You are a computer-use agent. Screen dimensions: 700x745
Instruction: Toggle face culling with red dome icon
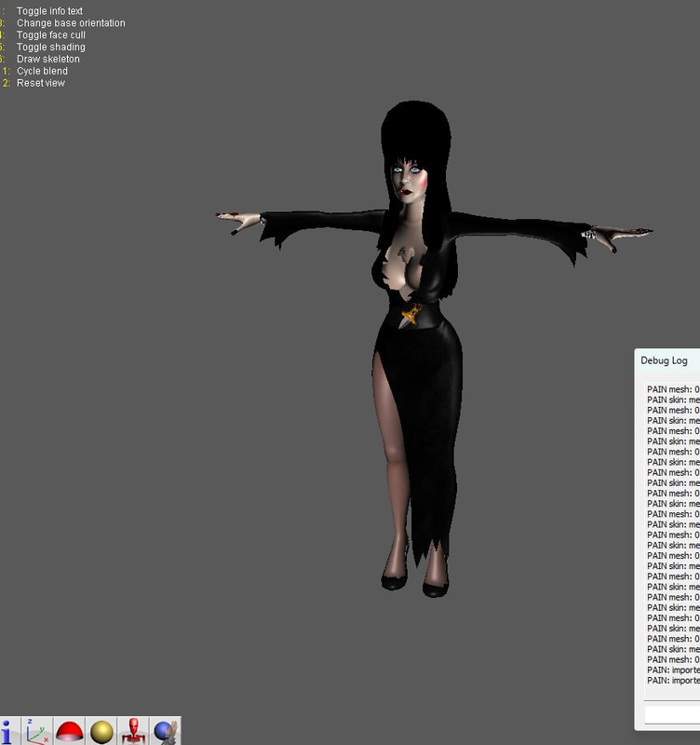click(x=69, y=731)
